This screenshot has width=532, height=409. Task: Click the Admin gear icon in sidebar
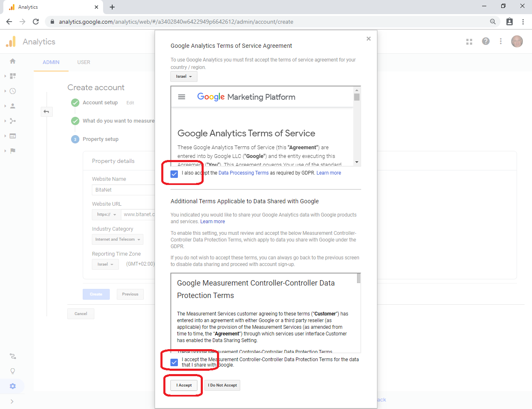pyautogui.click(x=13, y=386)
